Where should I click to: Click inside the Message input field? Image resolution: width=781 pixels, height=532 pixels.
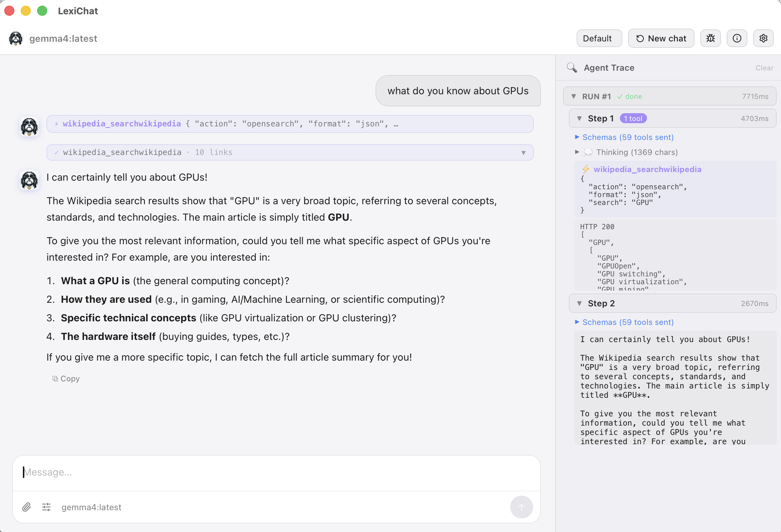pos(275,472)
